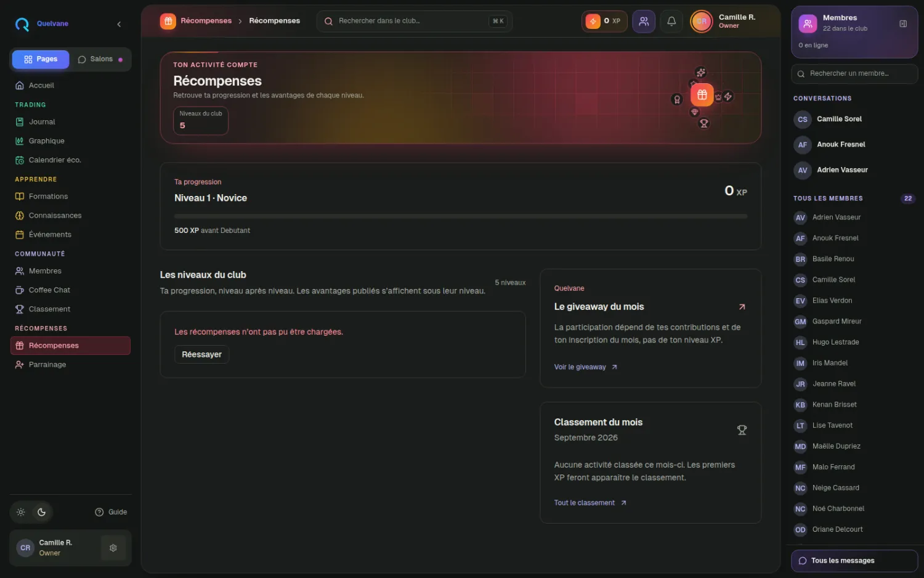Open the Parrainage page
This screenshot has height=578, width=924.
(x=70, y=365)
